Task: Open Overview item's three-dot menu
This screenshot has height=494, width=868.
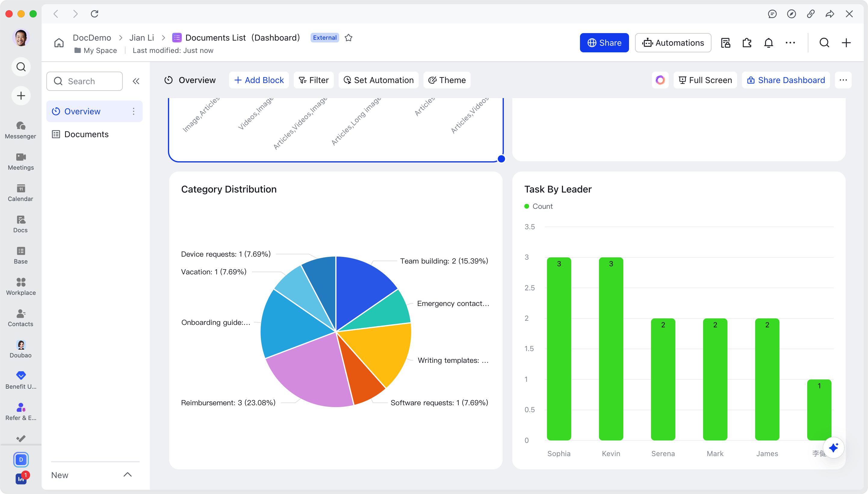Action: pos(134,111)
